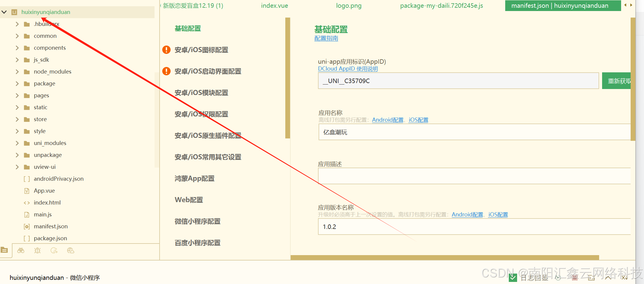Click warning icon beside 安卓/iOS图标配置
The height and width of the screenshot is (284, 644).
[166, 50]
